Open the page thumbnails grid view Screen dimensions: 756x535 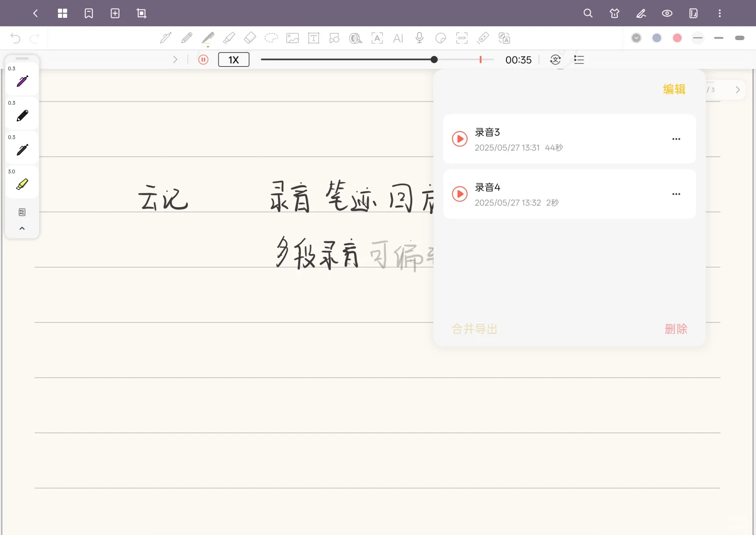(x=62, y=13)
